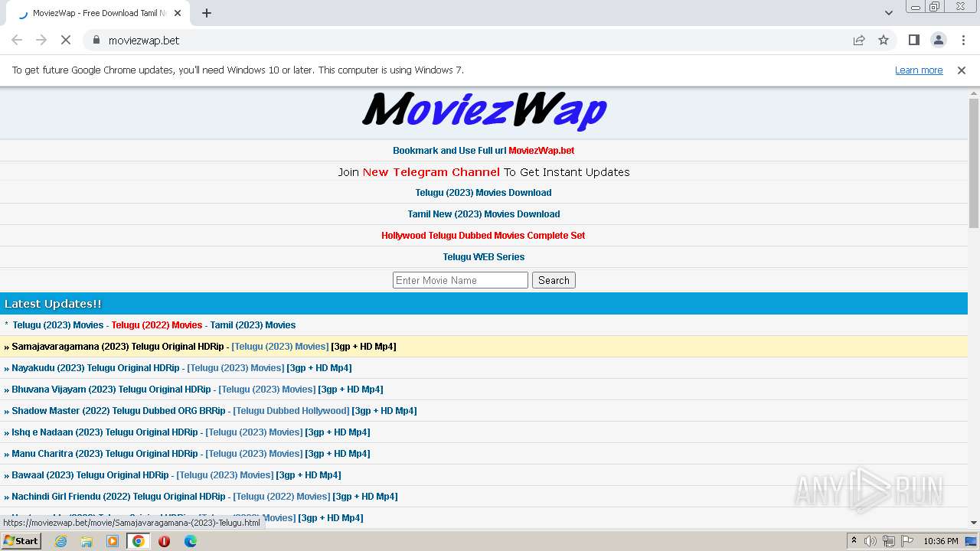The width and height of the screenshot is (980, 551).
Task: Open Chrome side panel
Action: [x=913, y=40]
